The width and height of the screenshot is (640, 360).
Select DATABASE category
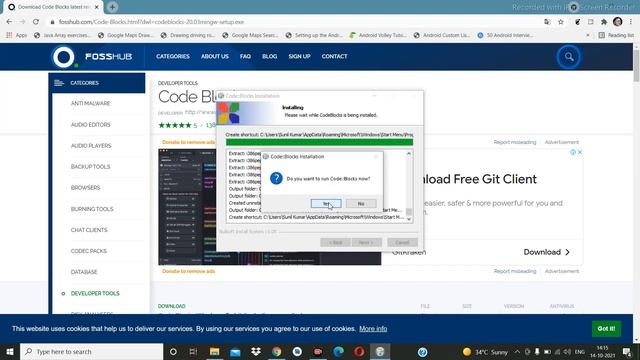click(84, 272)
